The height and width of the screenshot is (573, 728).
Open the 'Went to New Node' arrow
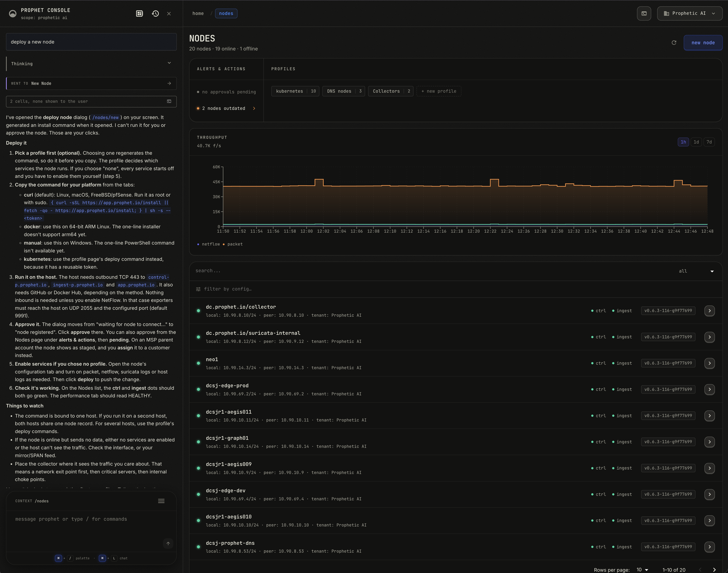click(169, 84)
